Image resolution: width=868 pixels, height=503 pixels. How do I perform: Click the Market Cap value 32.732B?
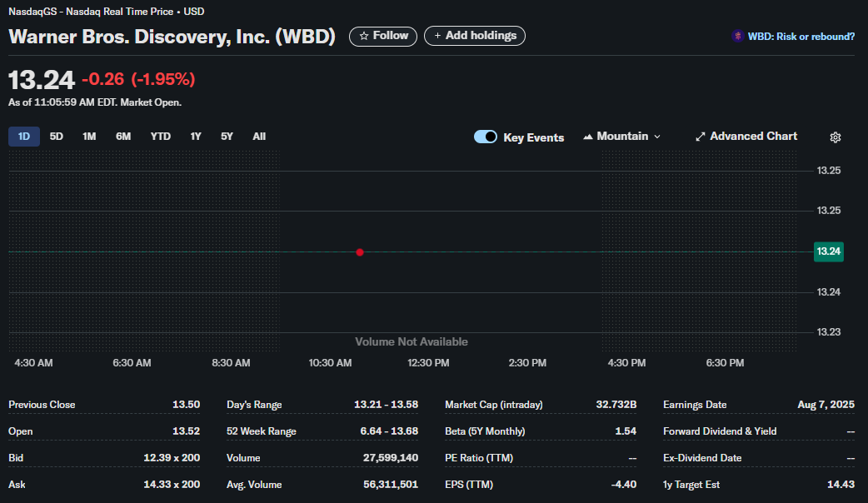(616, 405)
